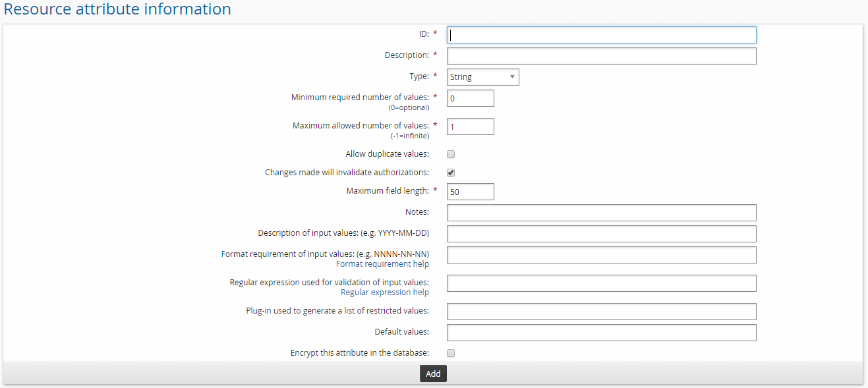The height and width of the screenshot is (388, 868).
Task: Focus the Regular expression validation input field
Action: [x=601, y=283]
